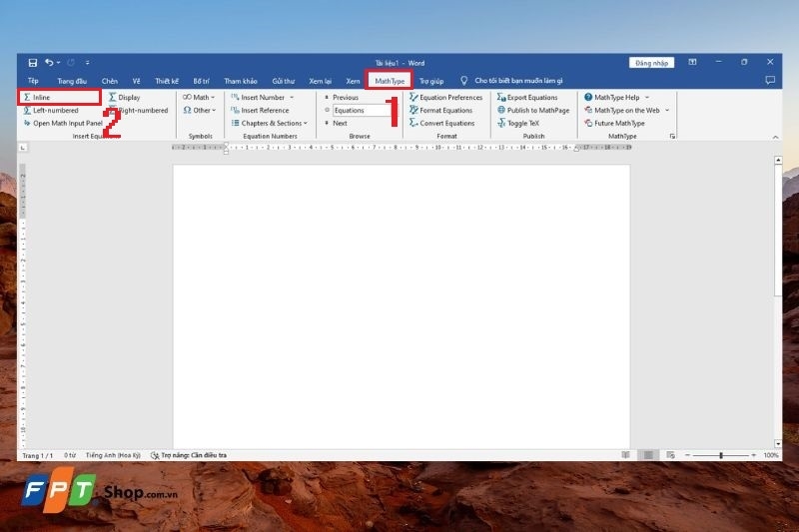The height and width of the screenshot is (532, 799).
Task: Click the vertical scrollbar down arrow
Action: coord(778,443)
